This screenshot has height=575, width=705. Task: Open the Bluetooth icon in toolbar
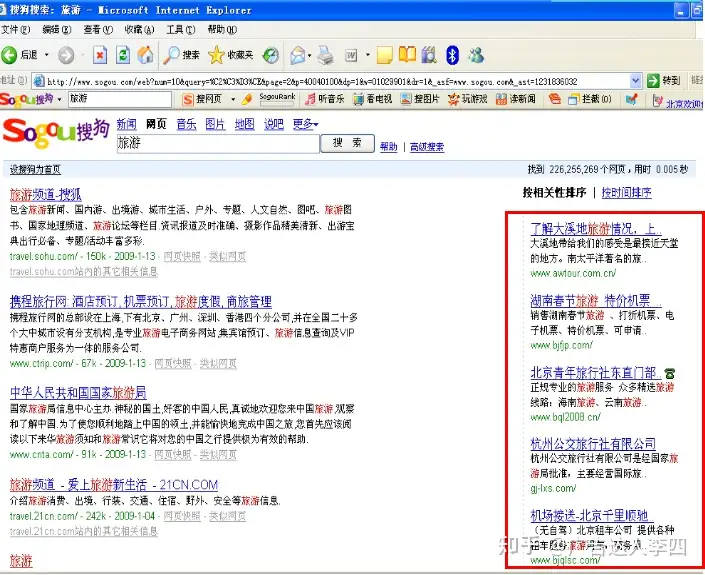click(x=452, y=55)
